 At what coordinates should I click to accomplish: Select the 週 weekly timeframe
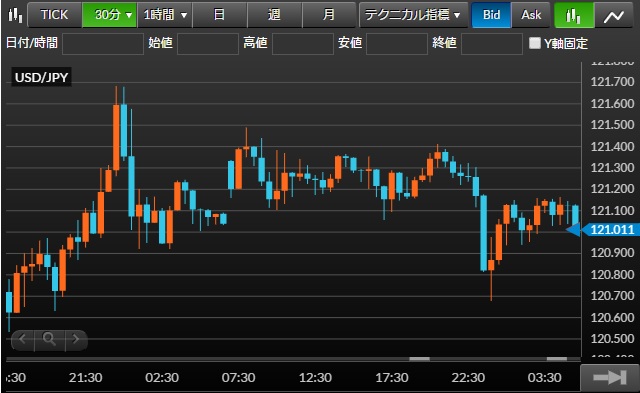274,15
